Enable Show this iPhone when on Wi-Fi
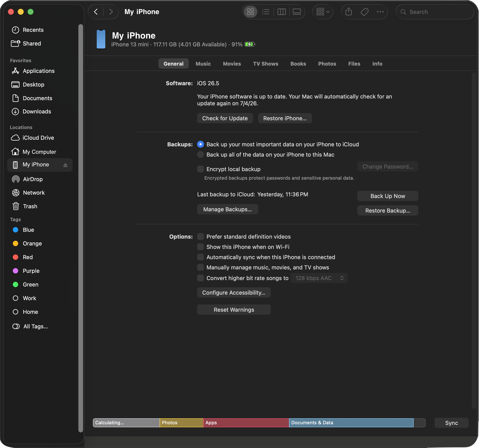Viewport: 479px width, 448px height. click(201, 247)
